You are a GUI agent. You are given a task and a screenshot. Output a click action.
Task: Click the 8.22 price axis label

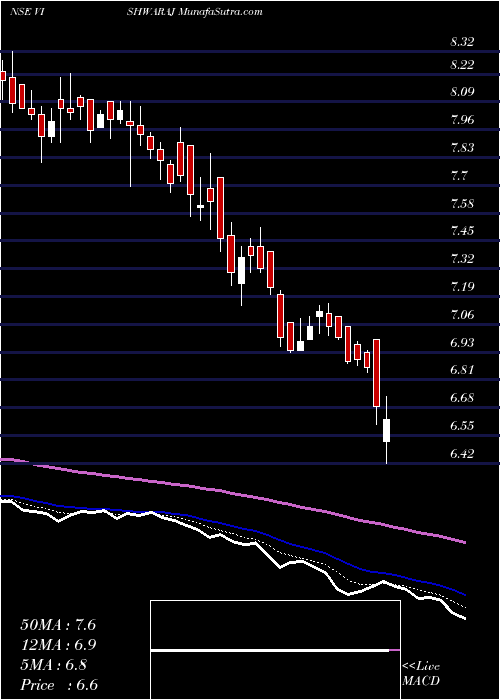pos(462,65)
